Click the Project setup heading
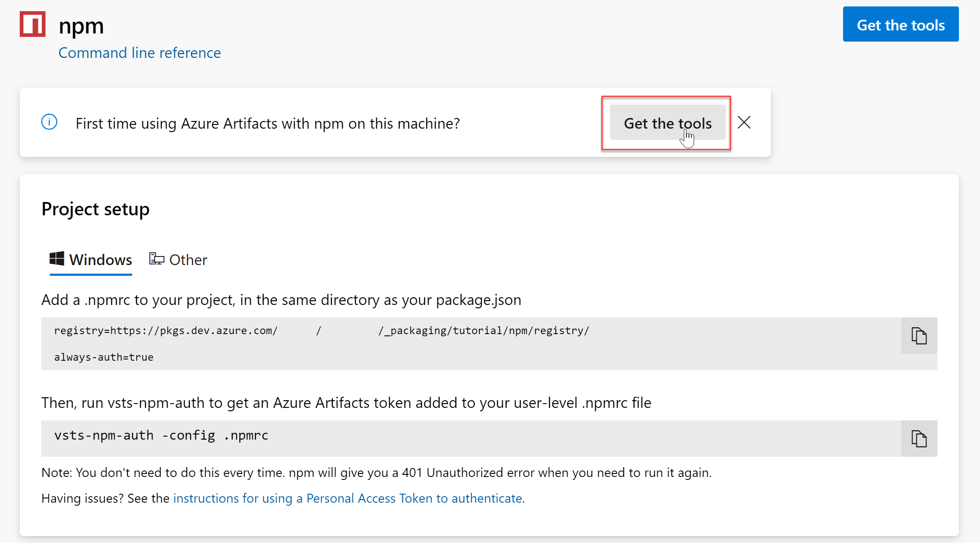 tap(95, 209)
